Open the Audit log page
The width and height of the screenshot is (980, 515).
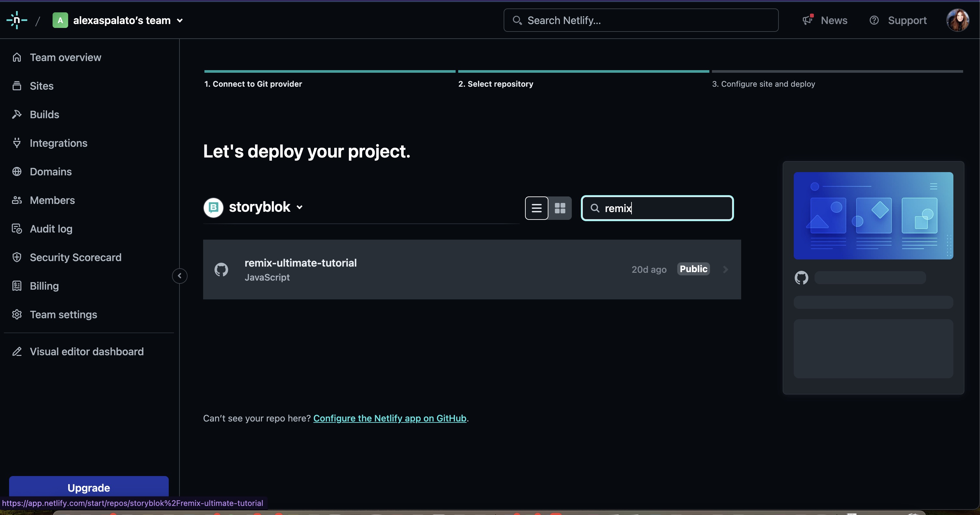pos(51,228)
